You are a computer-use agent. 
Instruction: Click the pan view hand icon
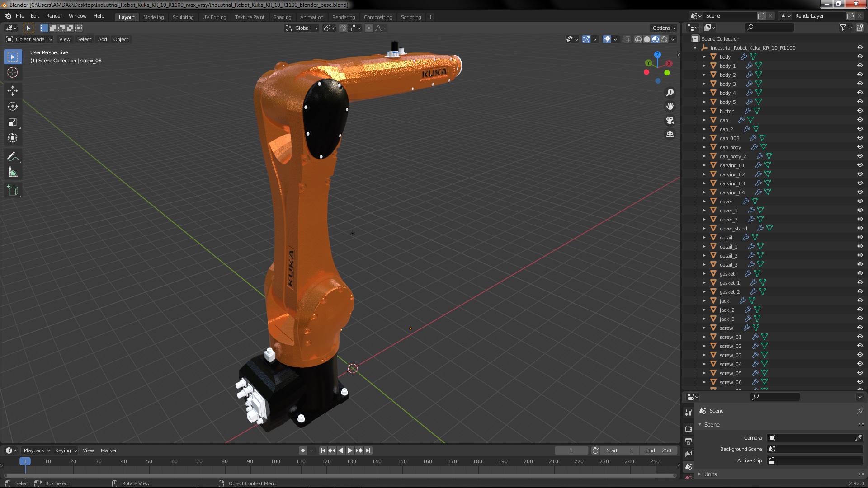coord(670,106)
